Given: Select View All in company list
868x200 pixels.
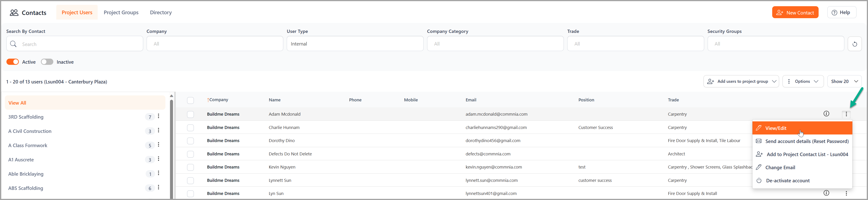Looking at the screenshot, I should tap(85, 103).
